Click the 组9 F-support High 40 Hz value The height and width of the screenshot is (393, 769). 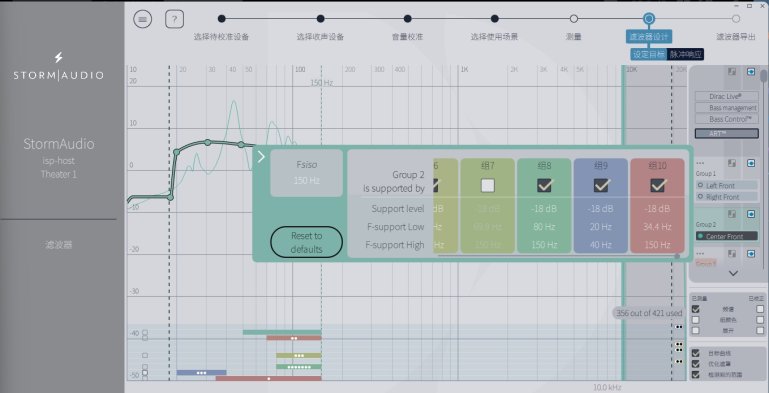click(x=601, y=245)
